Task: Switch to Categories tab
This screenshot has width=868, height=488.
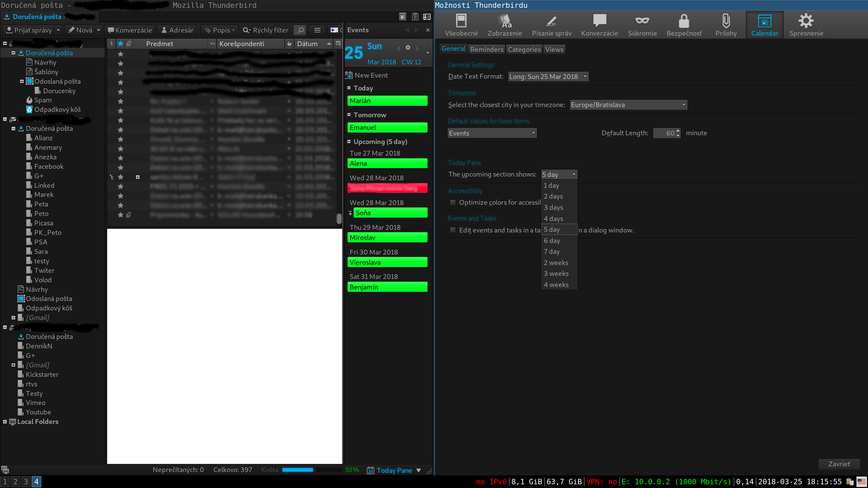Action: pyautogui.click(x=524, y=49)
